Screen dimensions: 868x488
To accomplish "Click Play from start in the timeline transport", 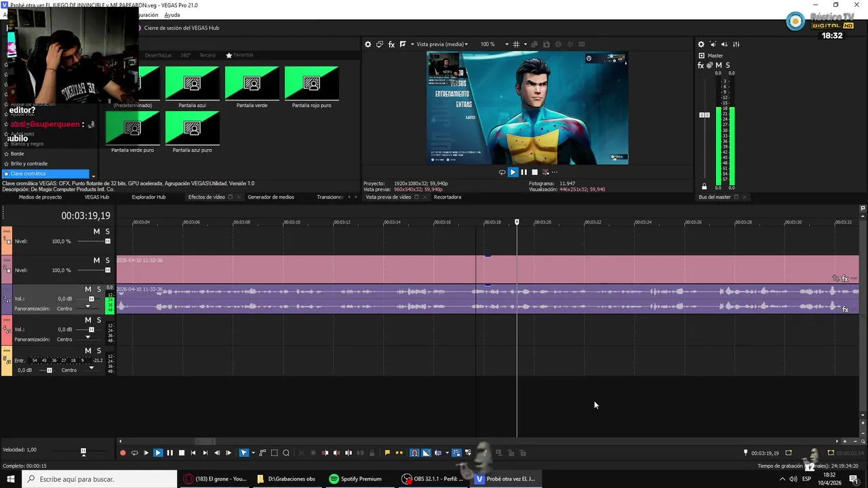I will pos(146,453).
